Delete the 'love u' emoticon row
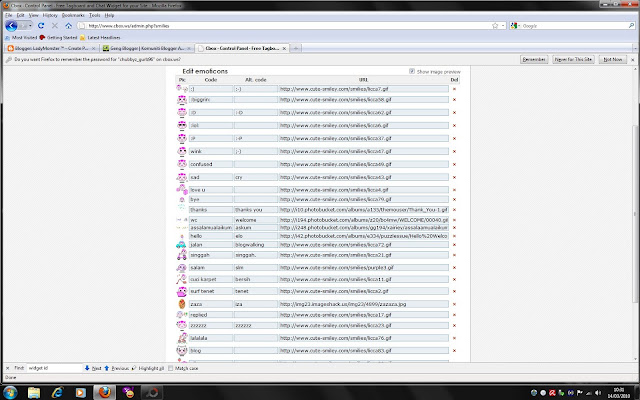Screen dimensions: 640x400 tap(454, 190)
